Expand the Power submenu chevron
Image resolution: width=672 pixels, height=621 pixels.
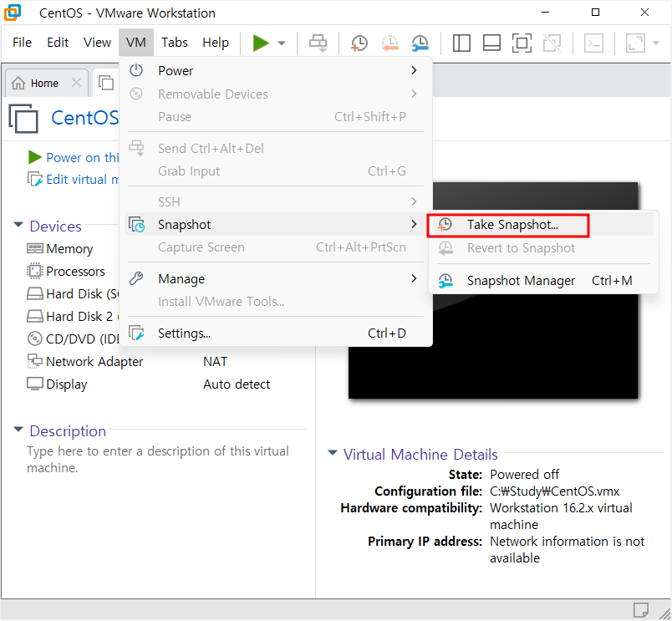tap(414, 70)
